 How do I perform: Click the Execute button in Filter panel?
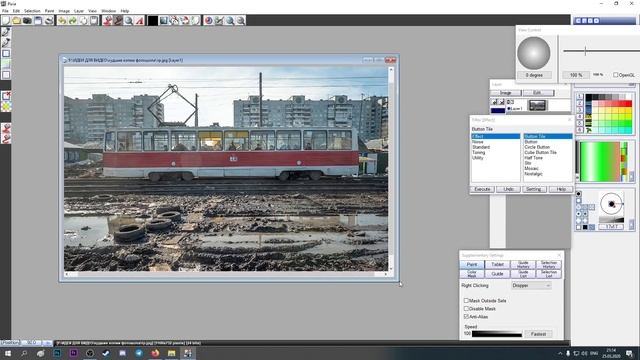point(482,189)
